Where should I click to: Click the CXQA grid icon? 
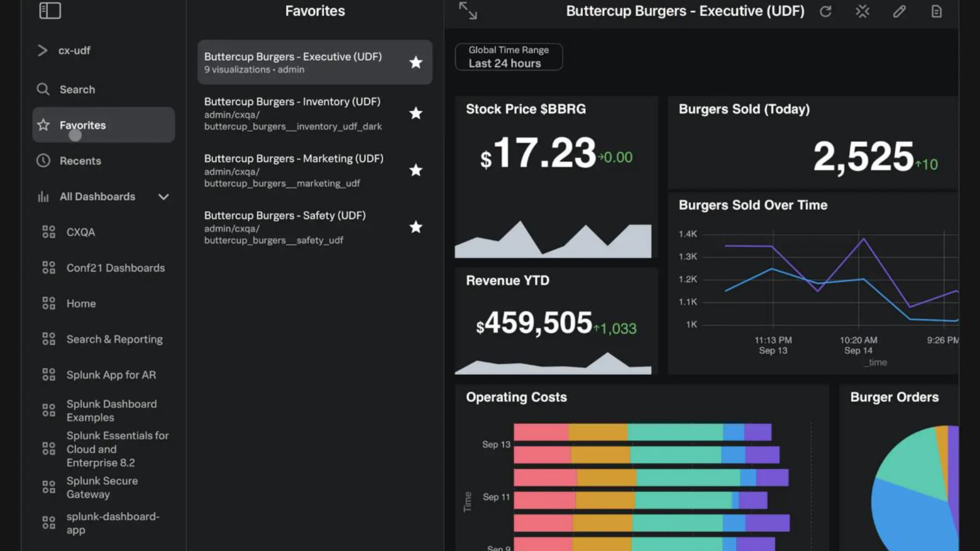(48, 232)
